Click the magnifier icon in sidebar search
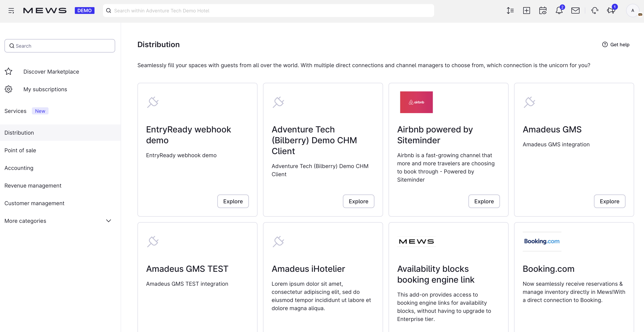The height and width of the screenshot is (332, 644). pos(12,46)
